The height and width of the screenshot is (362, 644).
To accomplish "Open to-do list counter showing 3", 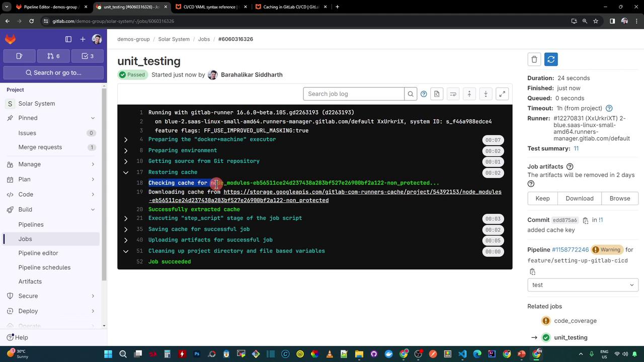I will pos(88,56).
